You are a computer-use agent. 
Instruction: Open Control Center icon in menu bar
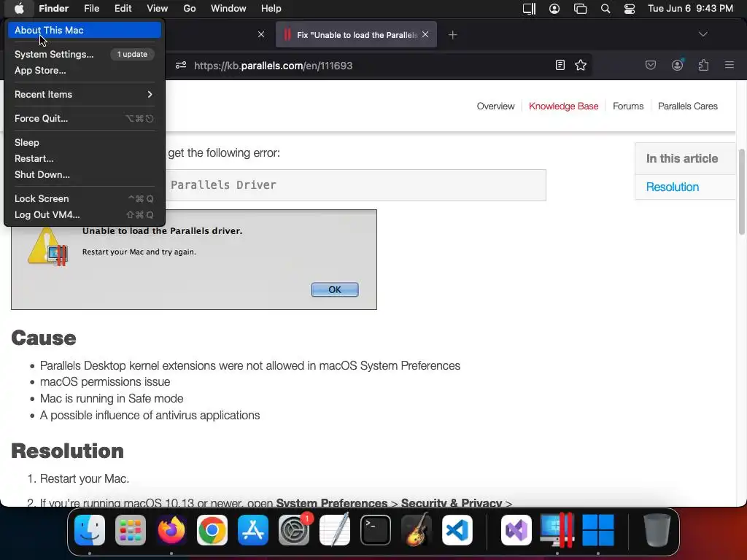click(630, 9)
